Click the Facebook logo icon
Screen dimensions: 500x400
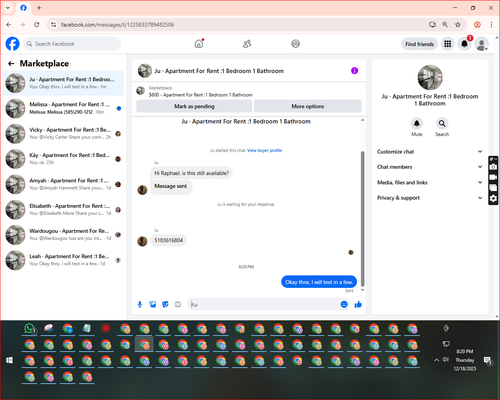tap(12, 44)
